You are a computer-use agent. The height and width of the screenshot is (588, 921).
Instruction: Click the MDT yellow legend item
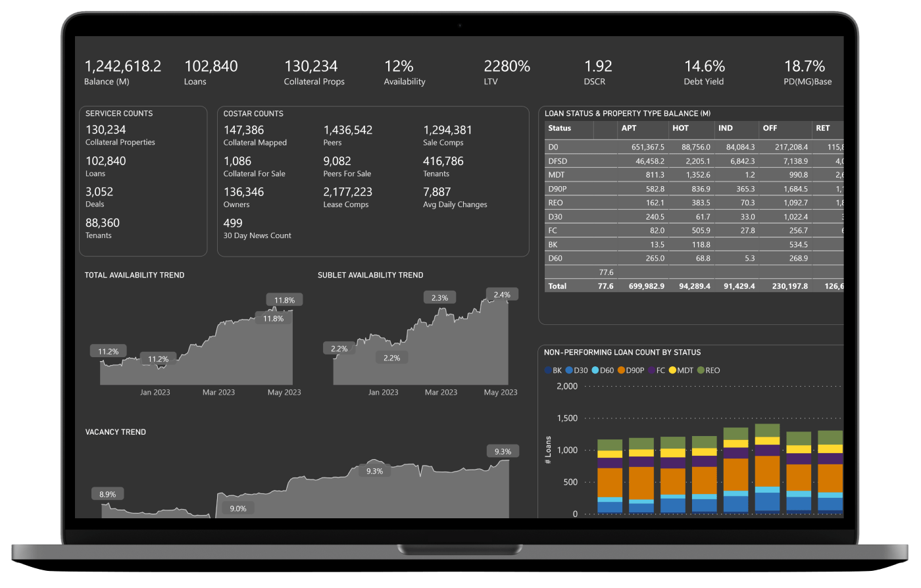pyautogui.click(x=672, y=370)
